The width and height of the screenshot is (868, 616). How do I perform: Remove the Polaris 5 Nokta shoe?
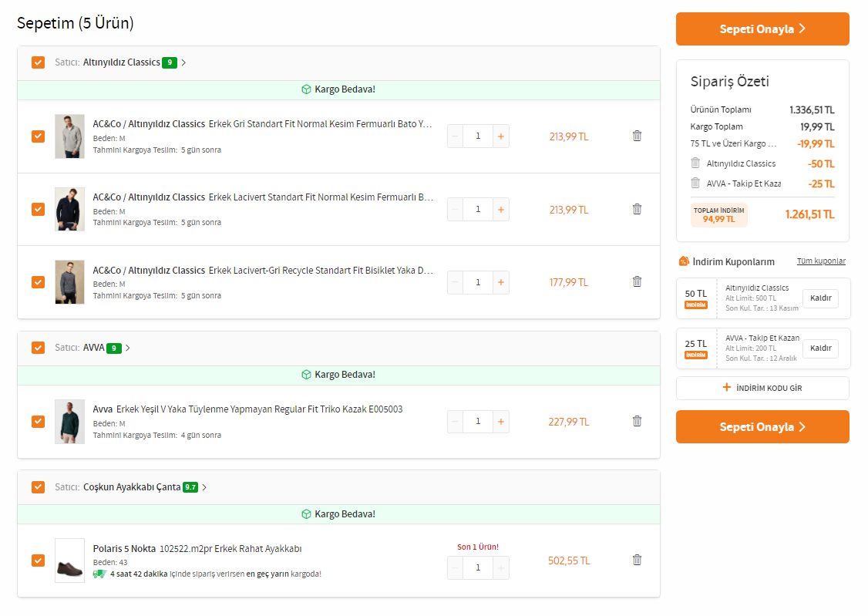click(638, 560)
